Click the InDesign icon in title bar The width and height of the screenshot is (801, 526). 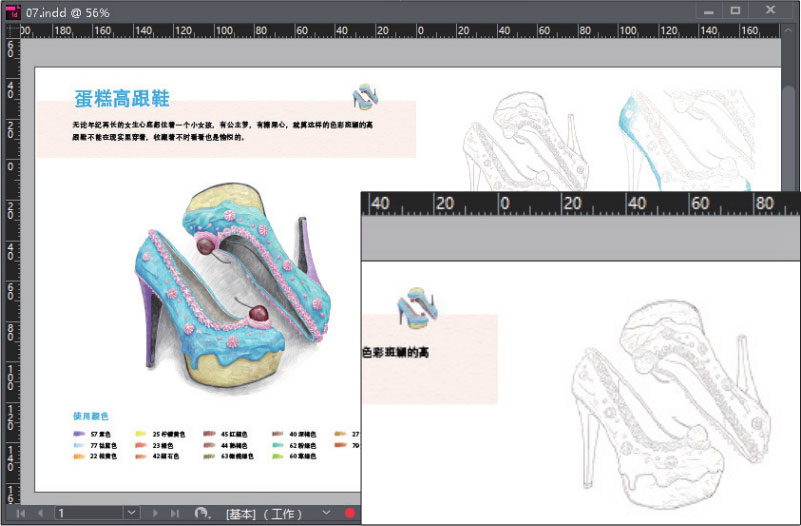tap(14, 11)
